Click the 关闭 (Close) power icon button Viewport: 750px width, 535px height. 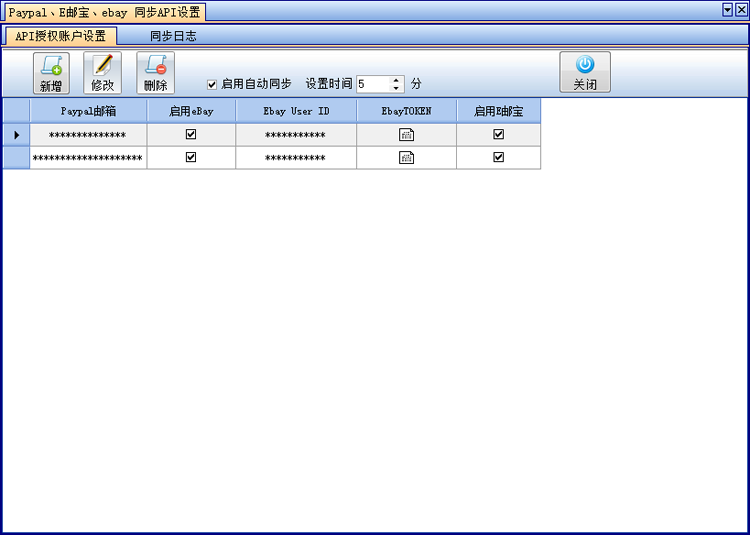click(x=585, y=72)
